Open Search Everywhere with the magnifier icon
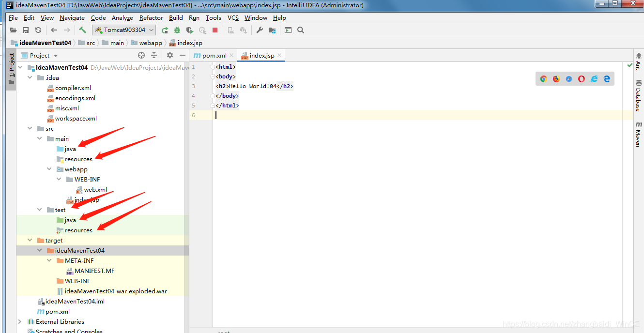This screenshot has height=333, width=644. coord(301,30)
